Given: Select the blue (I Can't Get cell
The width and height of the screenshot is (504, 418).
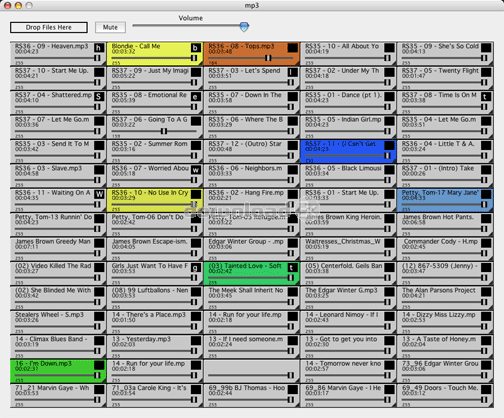Looking at the screenshot, I should click(348, 151).
